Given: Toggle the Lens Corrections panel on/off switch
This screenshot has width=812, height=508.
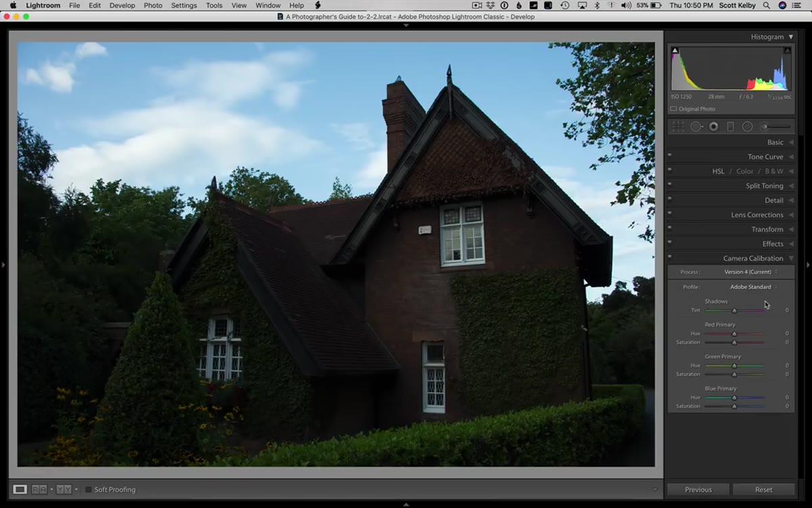Looking at the screenshot, I should (670, 213).
